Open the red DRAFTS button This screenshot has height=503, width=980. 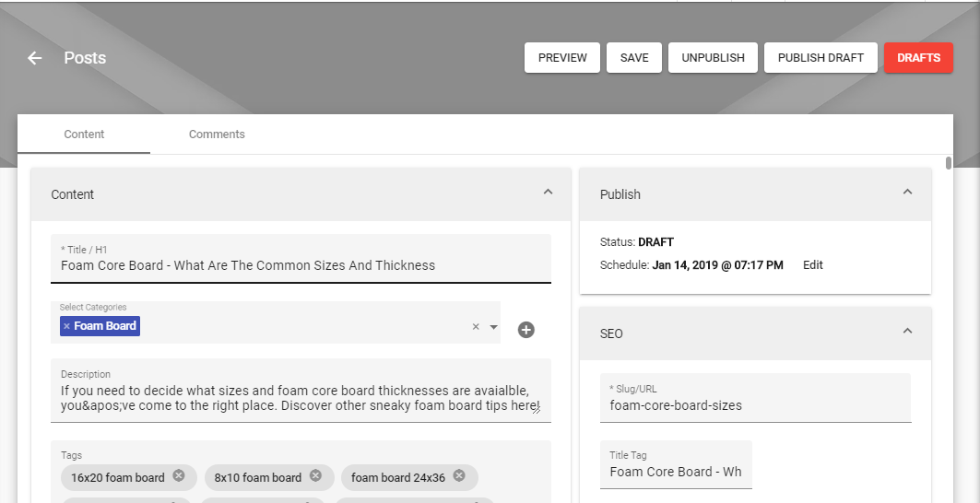[919, 57]
